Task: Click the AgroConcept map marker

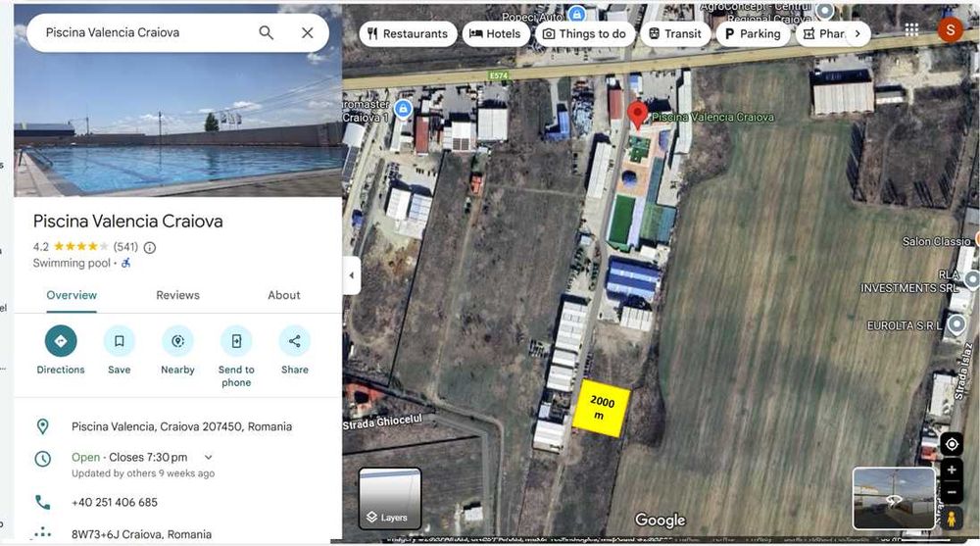Action: tap(825, 10)
